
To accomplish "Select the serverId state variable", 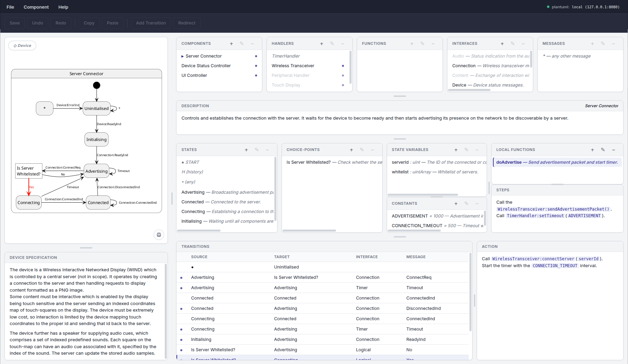I will [x=437, y=162].
